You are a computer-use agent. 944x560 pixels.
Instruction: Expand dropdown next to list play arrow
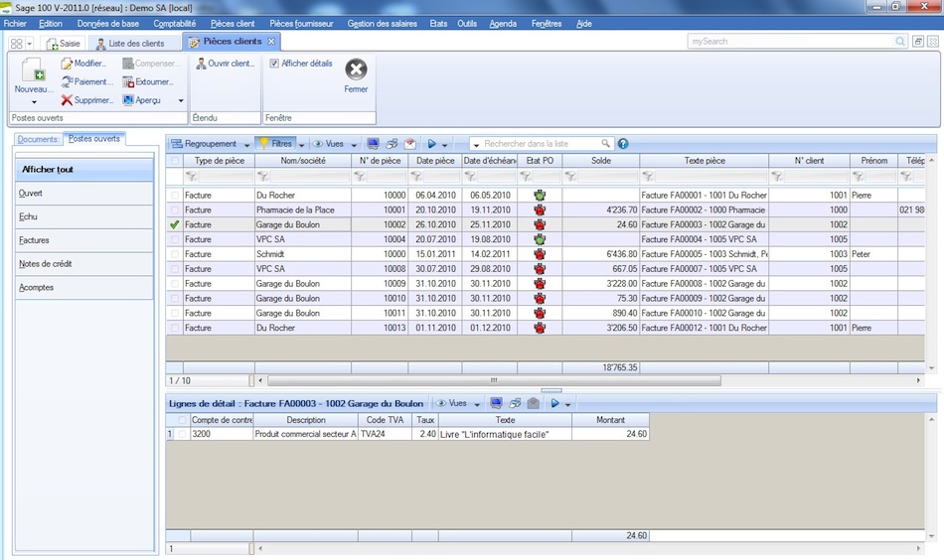444,144
